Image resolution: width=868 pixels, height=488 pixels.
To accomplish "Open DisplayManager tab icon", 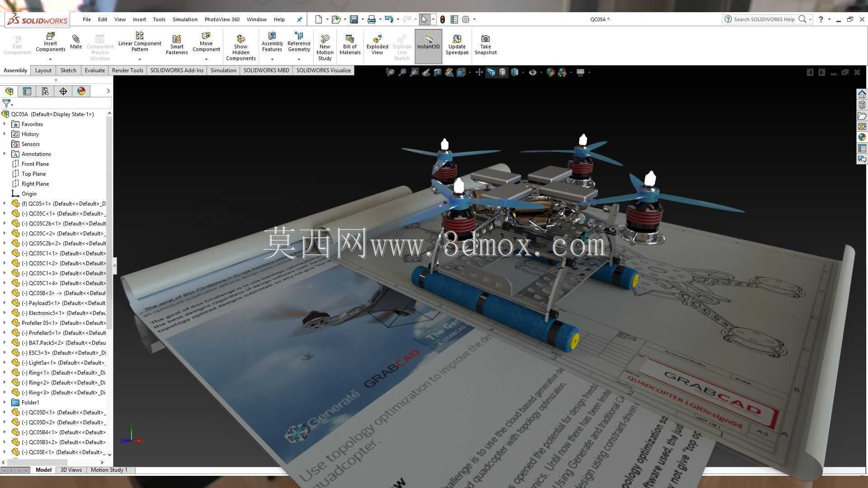I will [x=81, y=91].
